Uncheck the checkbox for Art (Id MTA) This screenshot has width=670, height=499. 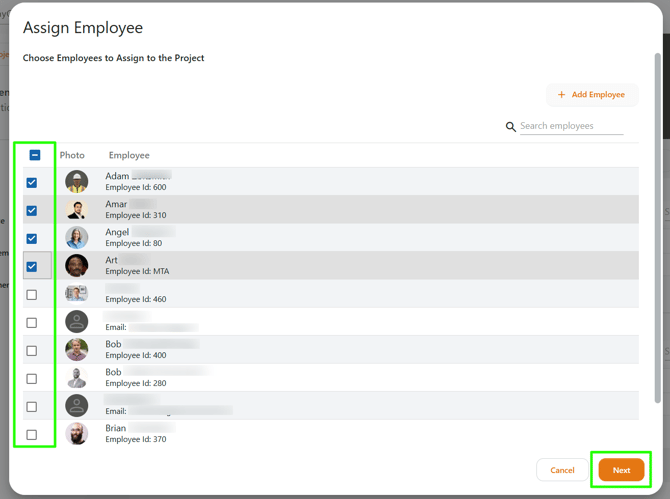pyautogui.click(x=32, y=267)
